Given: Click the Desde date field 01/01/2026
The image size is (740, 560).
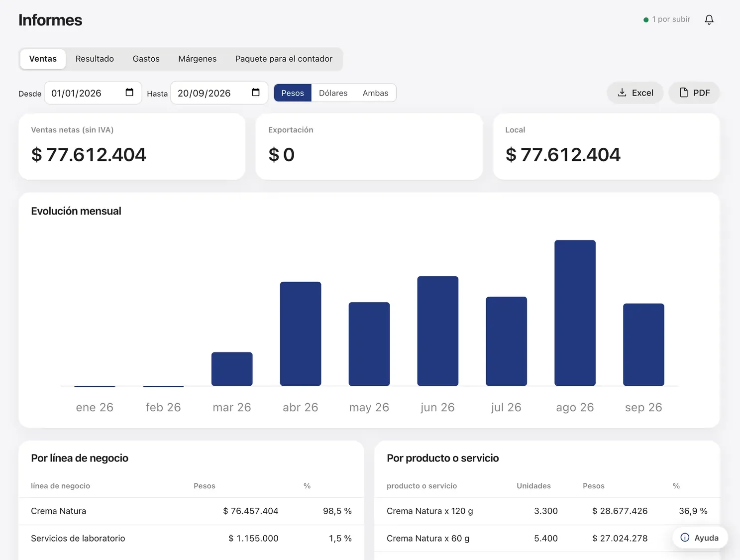Looking at the screenshot, I should click(93, 93).
